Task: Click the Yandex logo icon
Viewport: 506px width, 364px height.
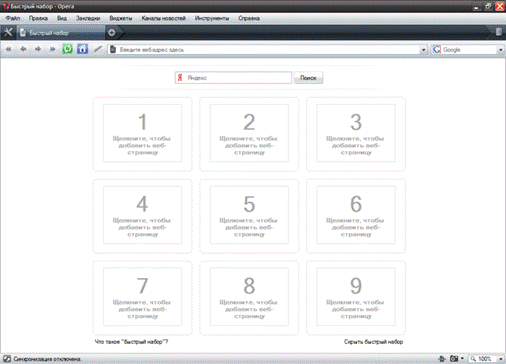Action: [x=180, y=78]
